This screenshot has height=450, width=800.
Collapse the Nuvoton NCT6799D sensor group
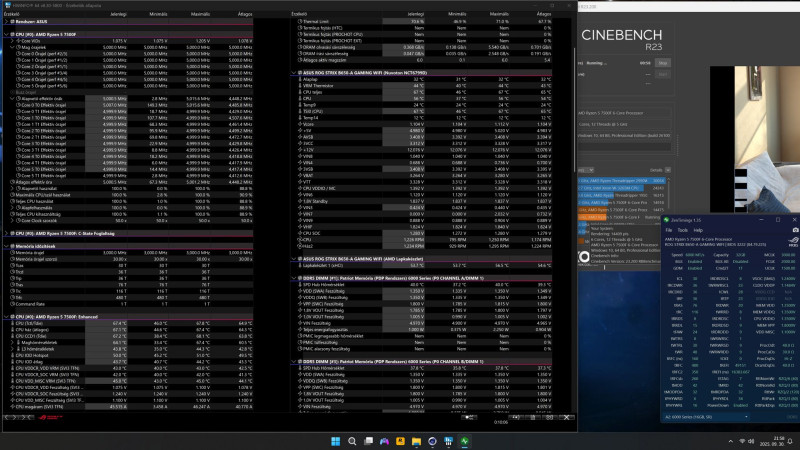294,73
